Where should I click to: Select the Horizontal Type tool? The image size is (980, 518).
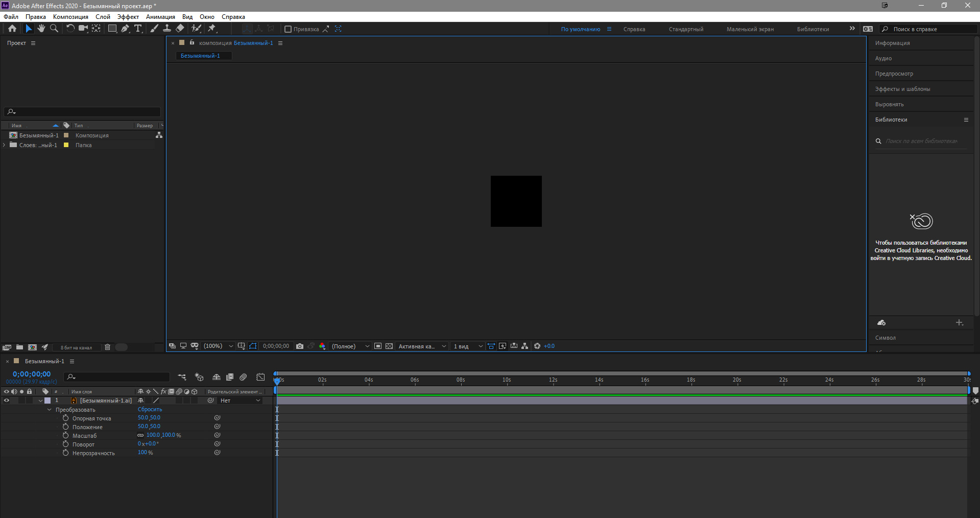pos(138,29)
